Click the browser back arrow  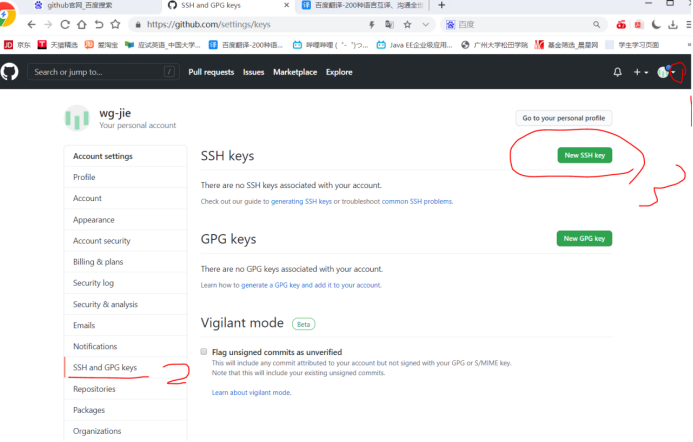tap(31, 24)
